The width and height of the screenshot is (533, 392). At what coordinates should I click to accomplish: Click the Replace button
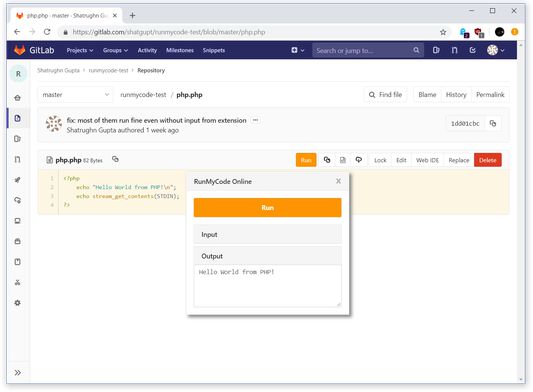coord(459,160)
